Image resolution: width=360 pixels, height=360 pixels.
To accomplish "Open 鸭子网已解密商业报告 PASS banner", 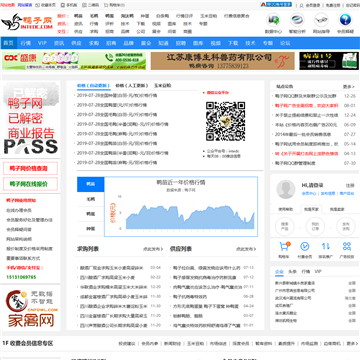I will (x=30, y=119).
